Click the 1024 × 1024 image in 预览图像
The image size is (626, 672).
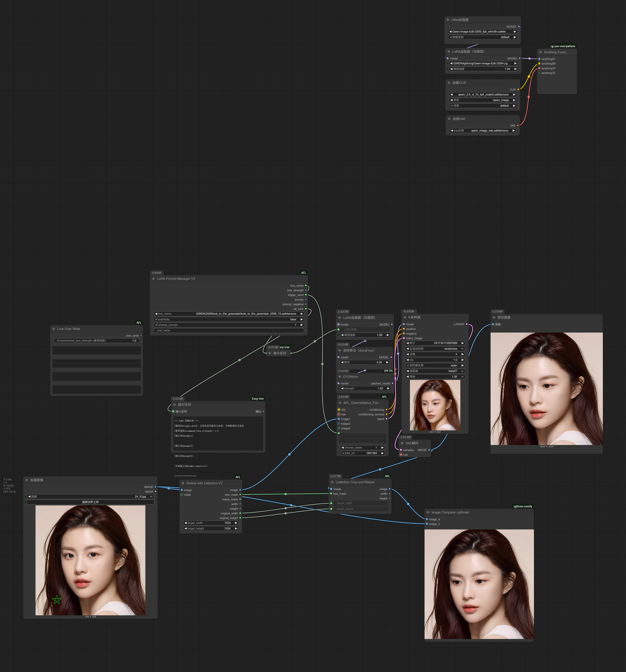click(x=546, y=389)
